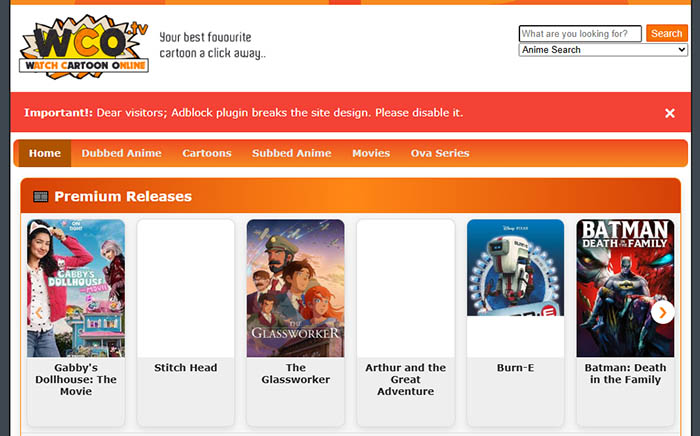Go to the Home tab
Screen dimensions: 700x436
pyautogui.click(x=45, y=153)
